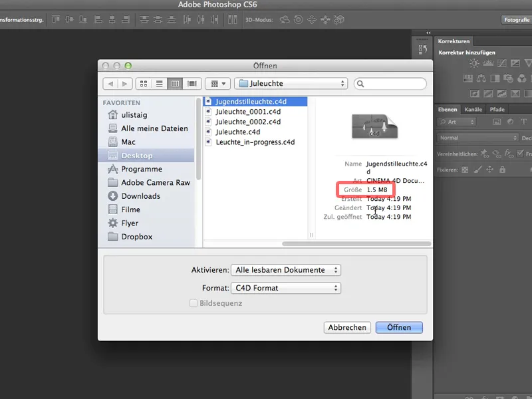Open the Aktivieren dropdown
The width and height of the screenshot is (532, 399).
tap(286, 270)
